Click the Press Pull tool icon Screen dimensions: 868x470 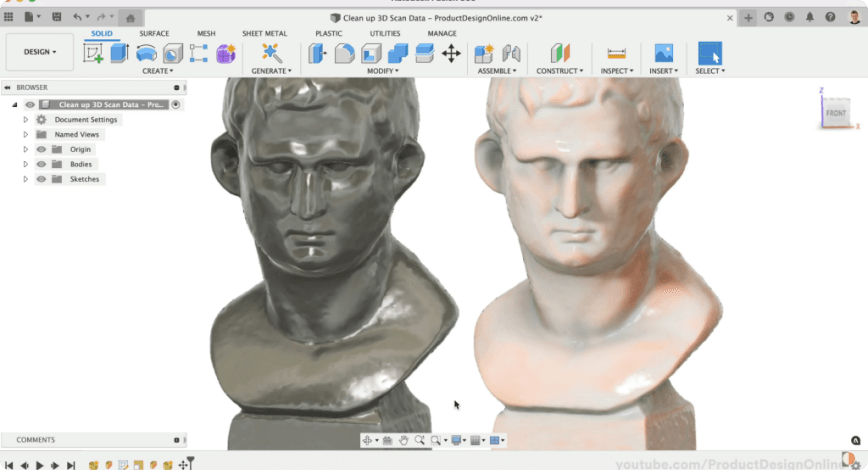point(318,54)
